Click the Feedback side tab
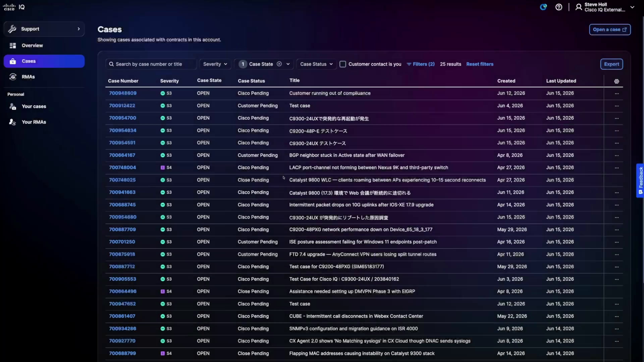Image resolution: width=644 pixels, height=362 pixels. pyautogui.click(x=640, y=180)
